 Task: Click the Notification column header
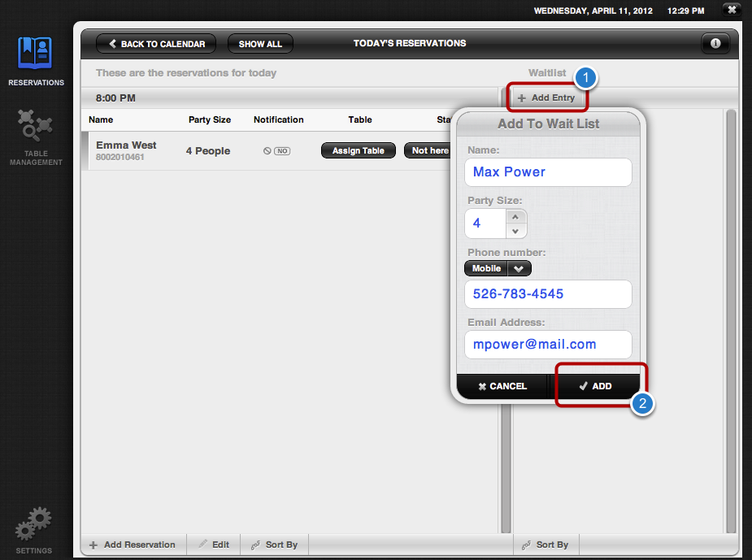coord(279,119)
